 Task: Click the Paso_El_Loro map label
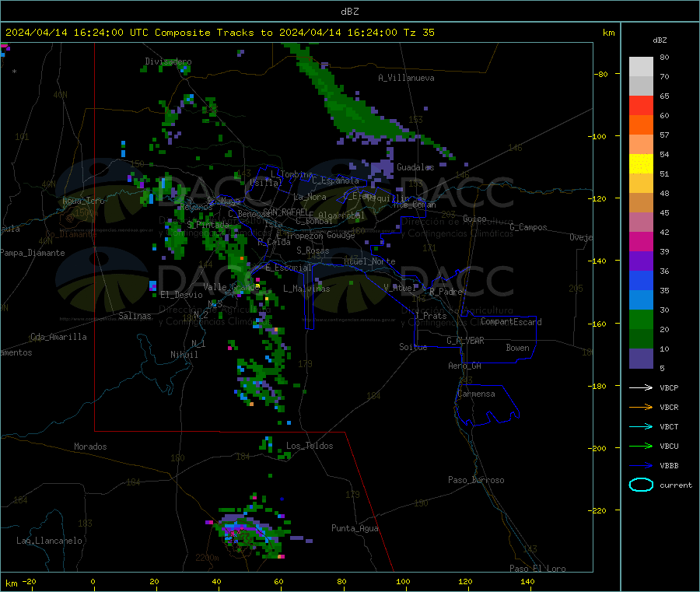click(538, 569)
